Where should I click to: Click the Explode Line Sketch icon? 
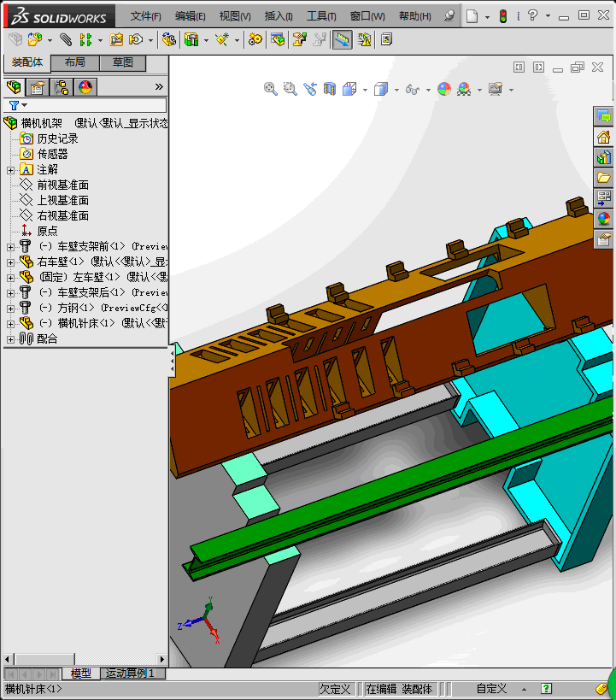tap(320, 39)
